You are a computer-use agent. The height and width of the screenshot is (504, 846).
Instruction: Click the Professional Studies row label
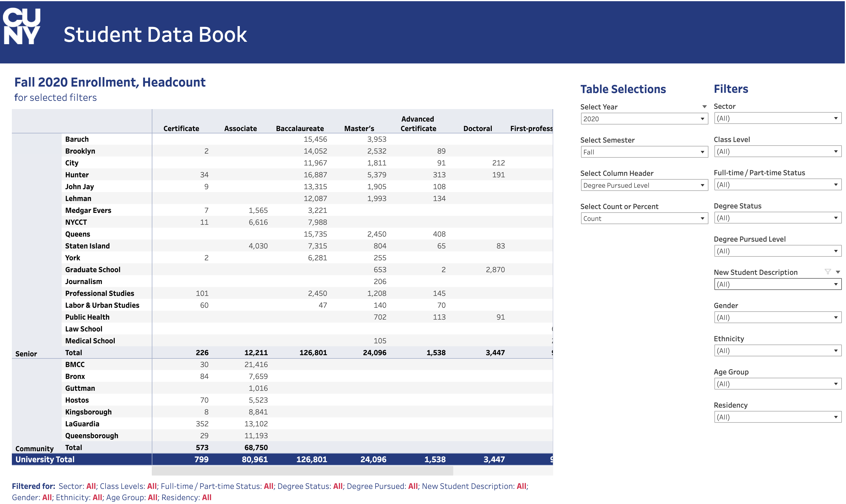click(100, 294)
